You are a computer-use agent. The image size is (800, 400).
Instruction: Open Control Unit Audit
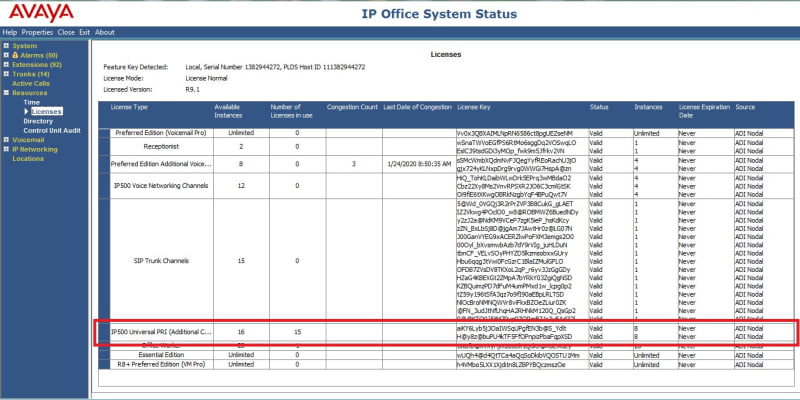tap(52, 131)
